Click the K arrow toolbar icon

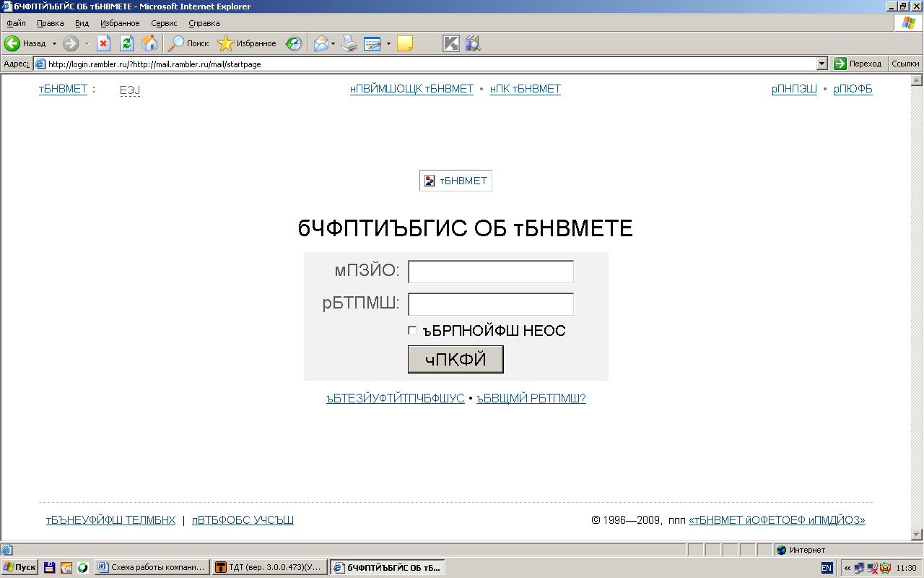tap(450, 43)
